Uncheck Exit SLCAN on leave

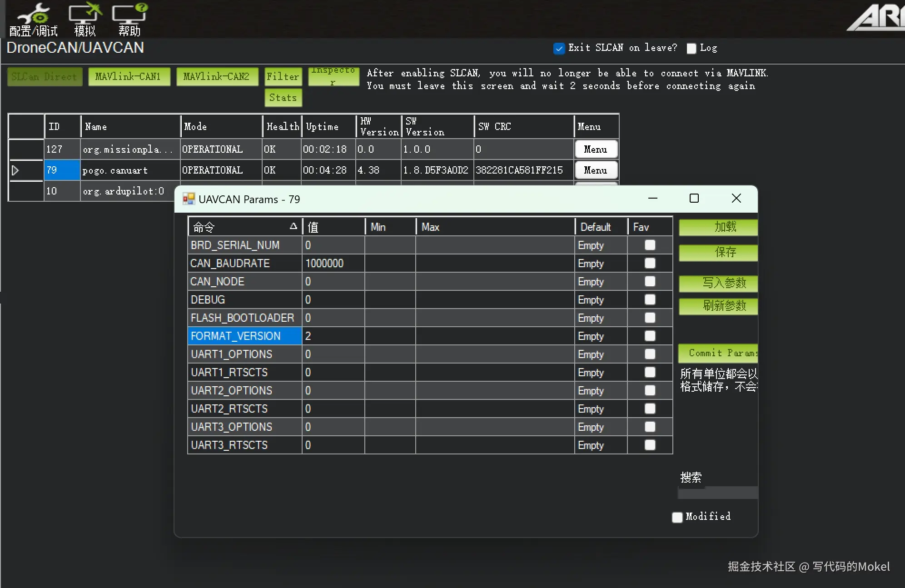[x=559, y=48]
